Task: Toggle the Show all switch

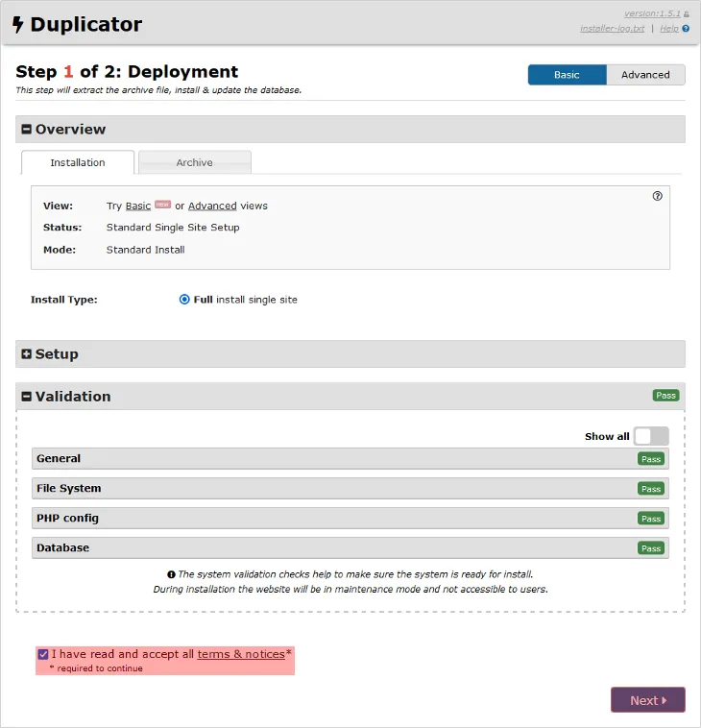Action: 651,436
